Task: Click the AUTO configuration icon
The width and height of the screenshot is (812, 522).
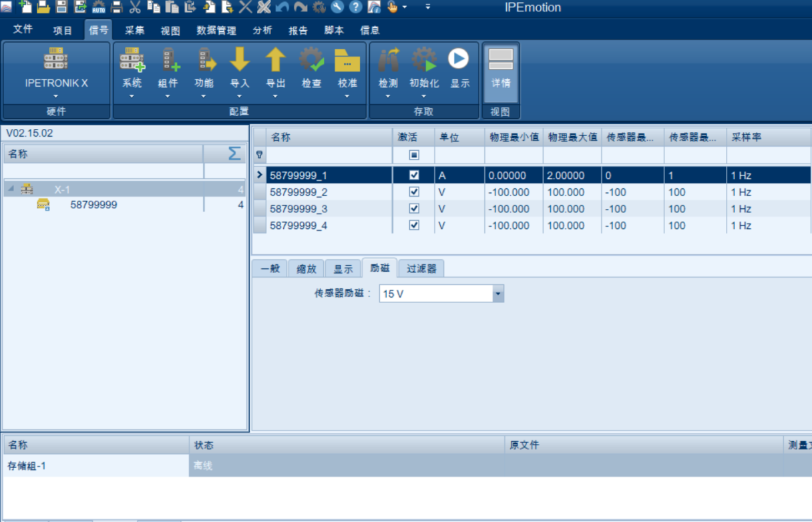Action: (98, 7)
